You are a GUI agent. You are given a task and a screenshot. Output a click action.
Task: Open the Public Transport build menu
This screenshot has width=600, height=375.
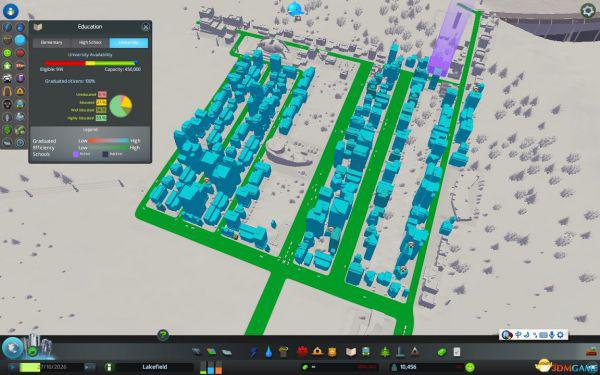coord(366,351)
